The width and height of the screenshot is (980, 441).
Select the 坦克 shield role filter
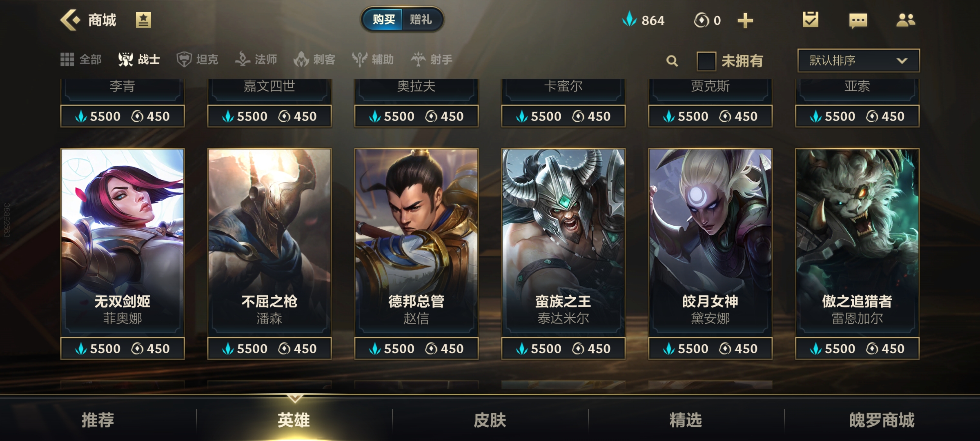(198, 60)
